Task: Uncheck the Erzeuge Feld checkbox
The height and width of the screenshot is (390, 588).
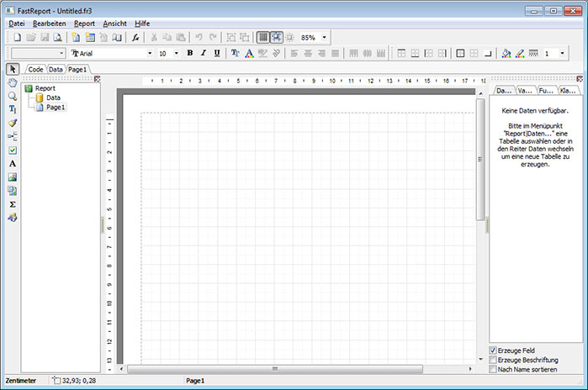Action: click(493, 350)
